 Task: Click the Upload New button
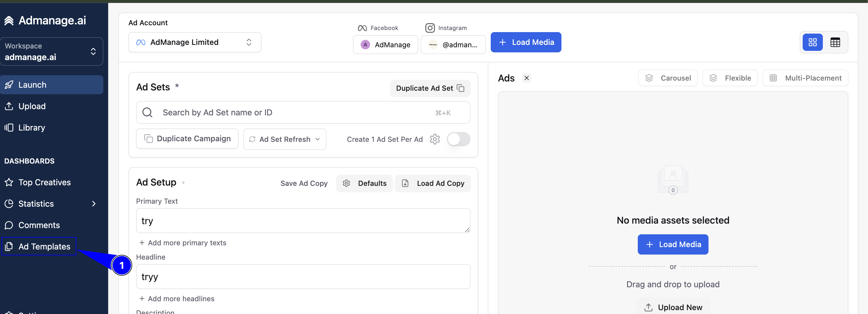[x=673, y=307]
